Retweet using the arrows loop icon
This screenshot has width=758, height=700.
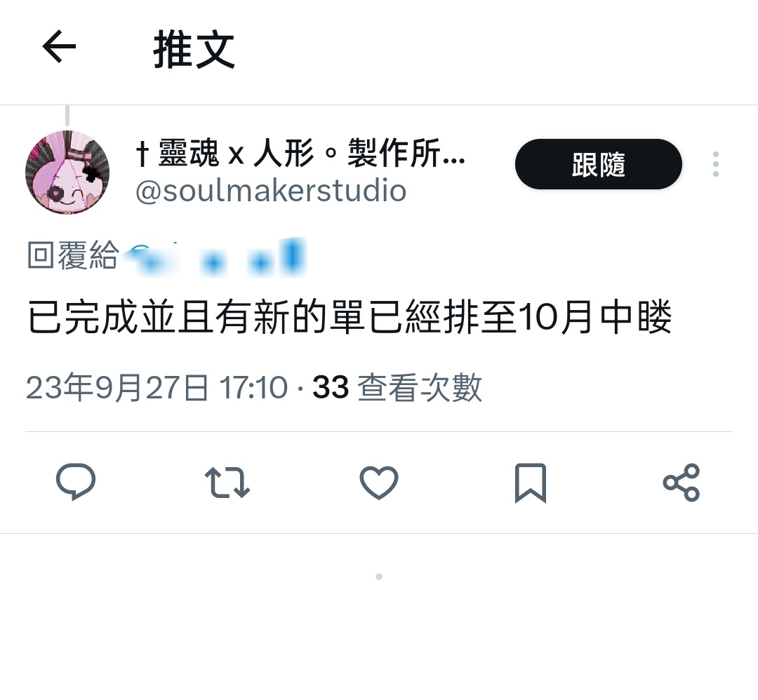pos(227,482)
